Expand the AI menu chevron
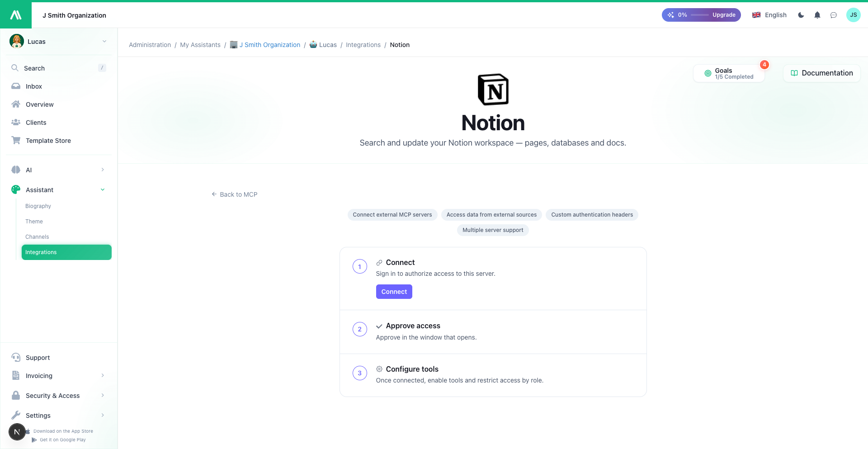 tap(103, 170)
